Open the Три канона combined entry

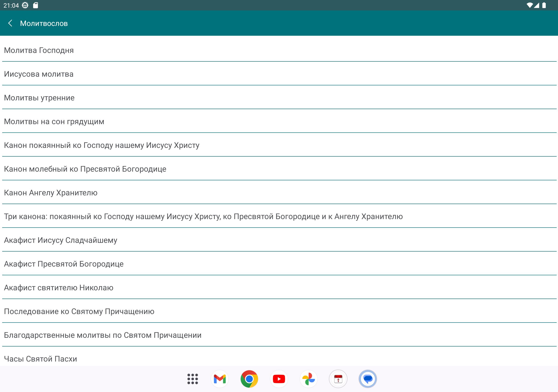pyautogui.click(x=203, y=216)
